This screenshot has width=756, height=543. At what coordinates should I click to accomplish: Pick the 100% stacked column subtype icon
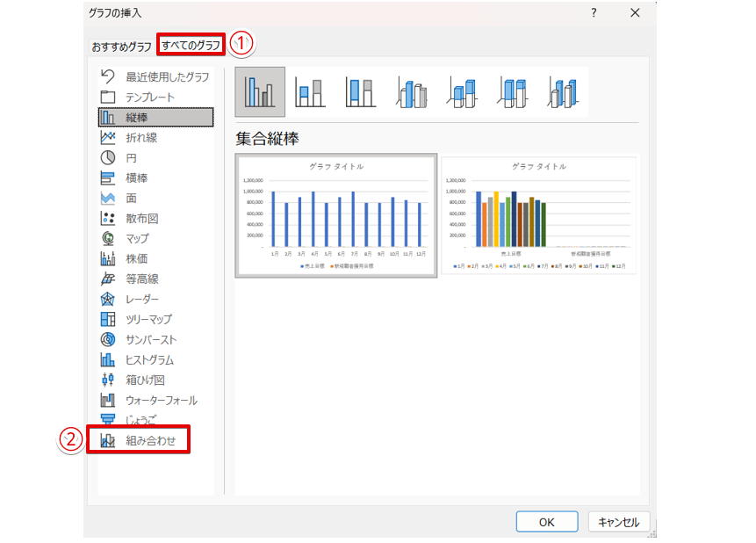360,92
